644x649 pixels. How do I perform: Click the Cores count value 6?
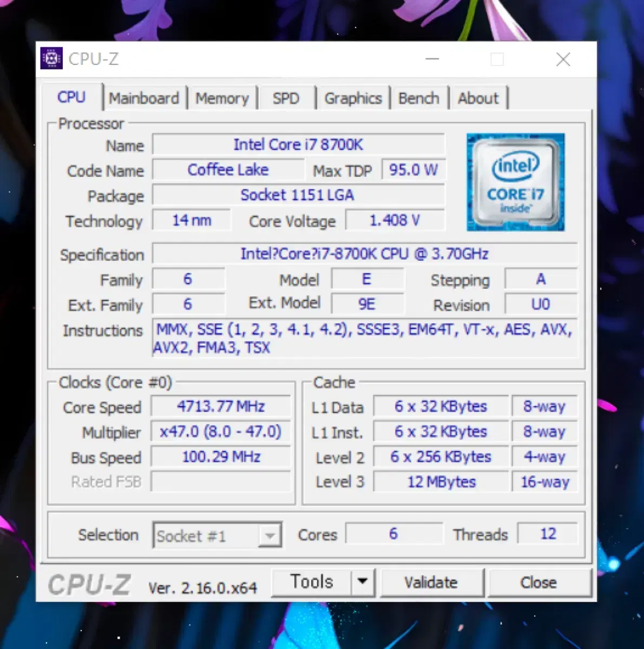tap(393, 534)
